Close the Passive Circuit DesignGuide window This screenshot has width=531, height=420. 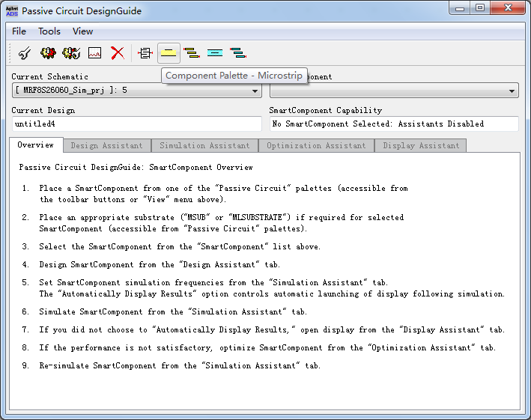click(508, 8)
